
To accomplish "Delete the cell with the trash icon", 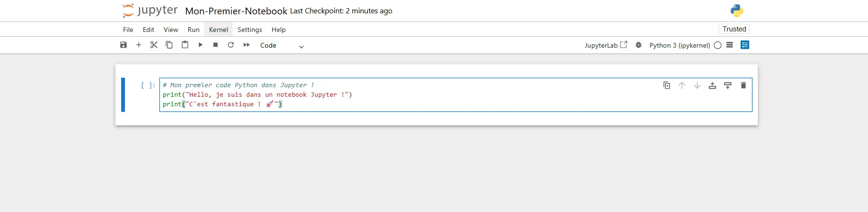I will [x=743, y=85].
